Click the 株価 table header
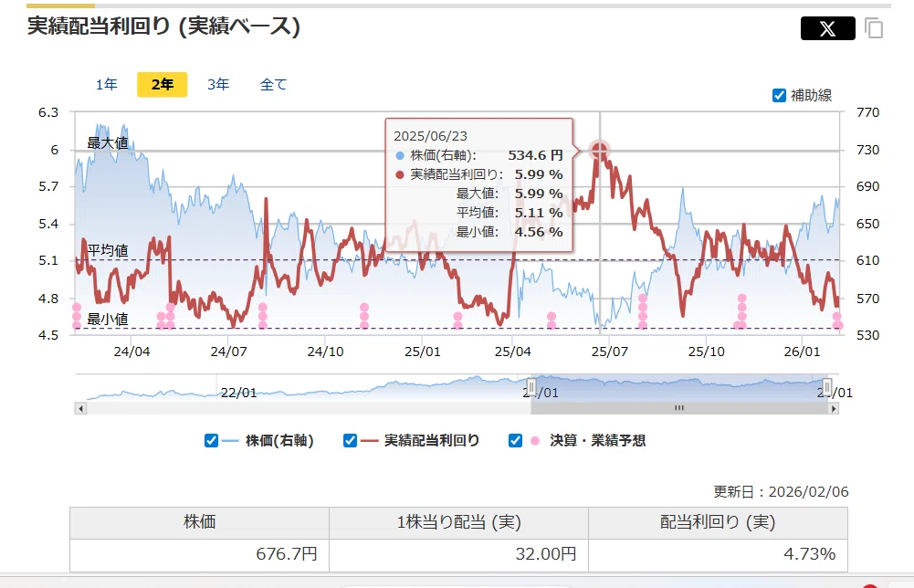 [199, 522]
